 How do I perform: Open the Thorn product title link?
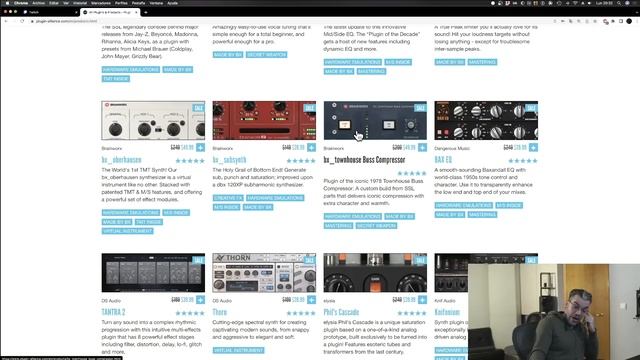coord(220,312)
